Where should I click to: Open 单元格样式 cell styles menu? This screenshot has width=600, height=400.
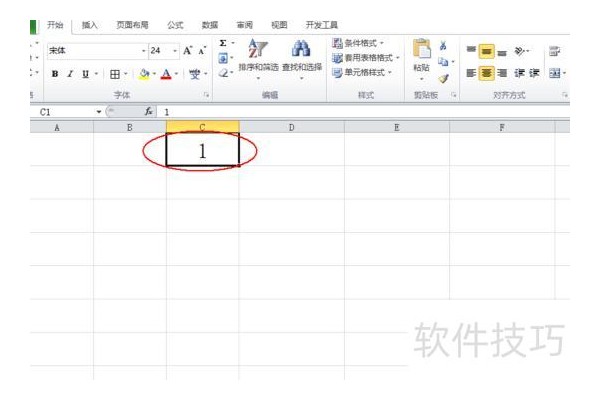(x=362, y=73)
